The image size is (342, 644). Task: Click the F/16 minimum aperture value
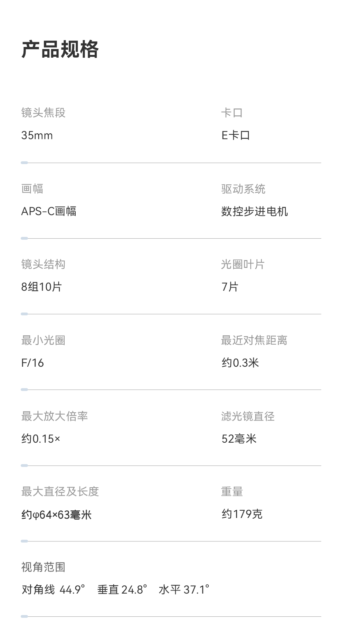tap(32, 363)
